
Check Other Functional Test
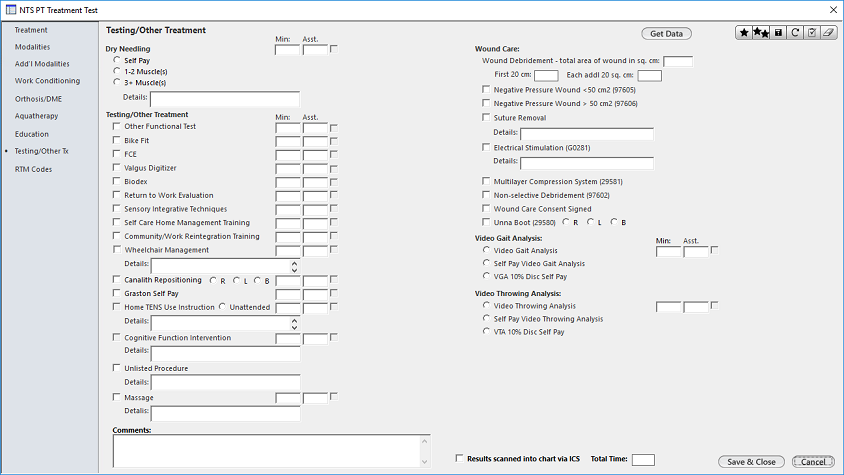tap(116, 126)
